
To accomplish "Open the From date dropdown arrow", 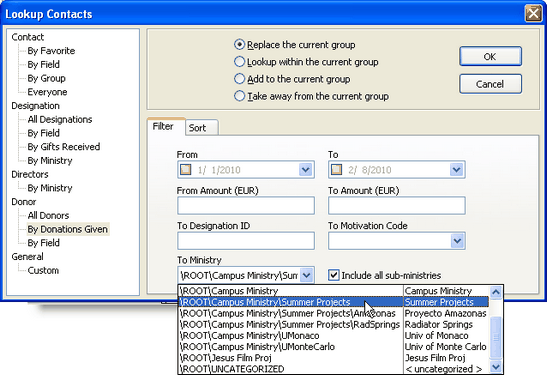I will coord(306,170).
